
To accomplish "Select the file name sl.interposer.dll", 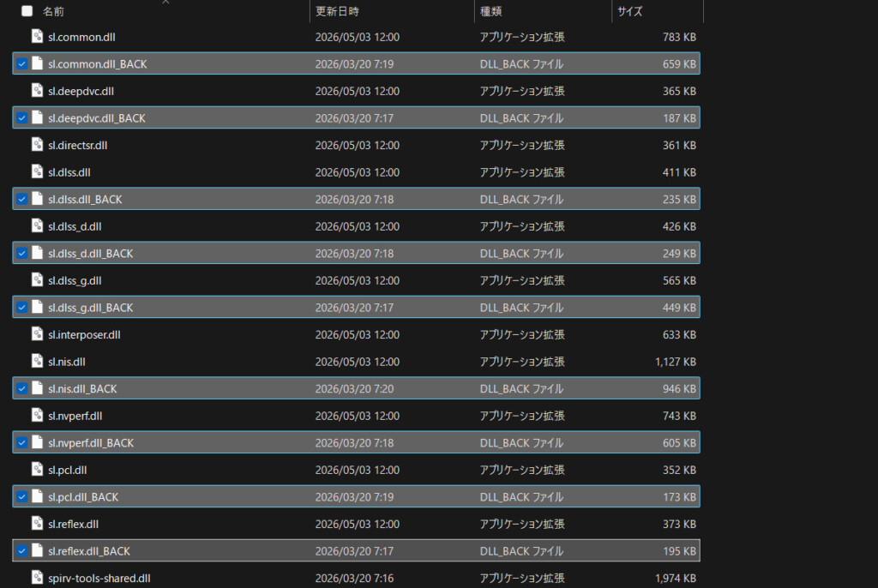I will click(85, 335).
